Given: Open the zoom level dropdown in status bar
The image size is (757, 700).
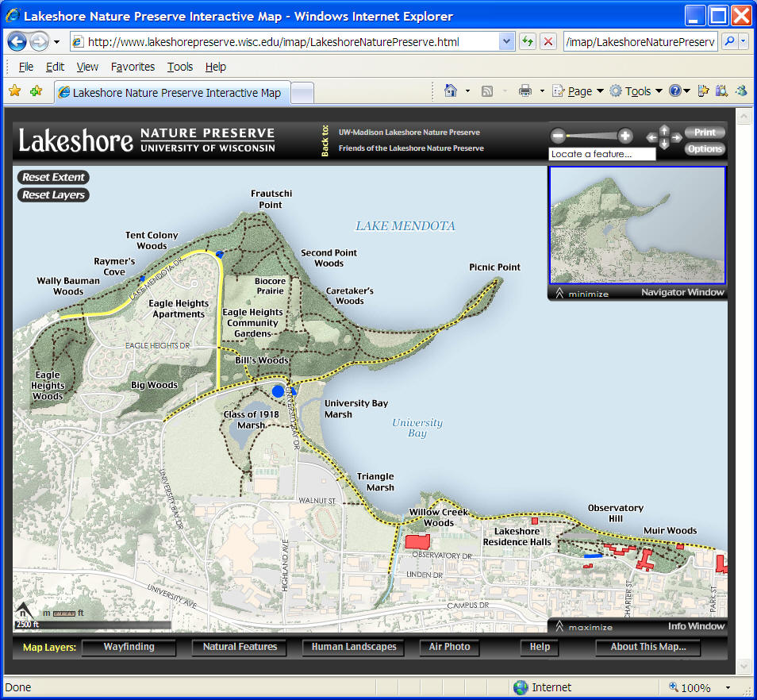Looking at the screenshot, I should [728, 687].
